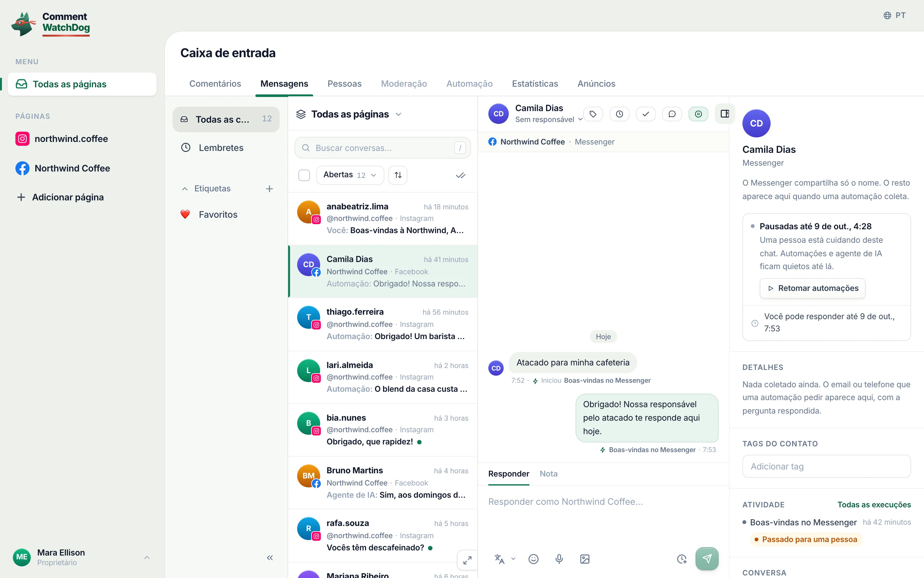Click the Responder como Northwind Coffee field
Viewport: 924px width, 578px height.
603,502
